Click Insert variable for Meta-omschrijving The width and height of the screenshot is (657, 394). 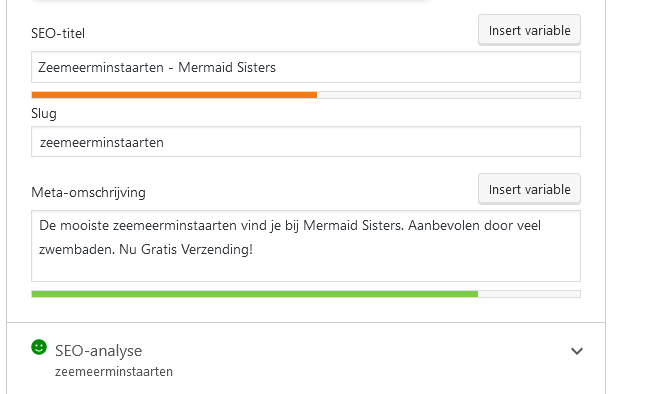tap(529, 189)
